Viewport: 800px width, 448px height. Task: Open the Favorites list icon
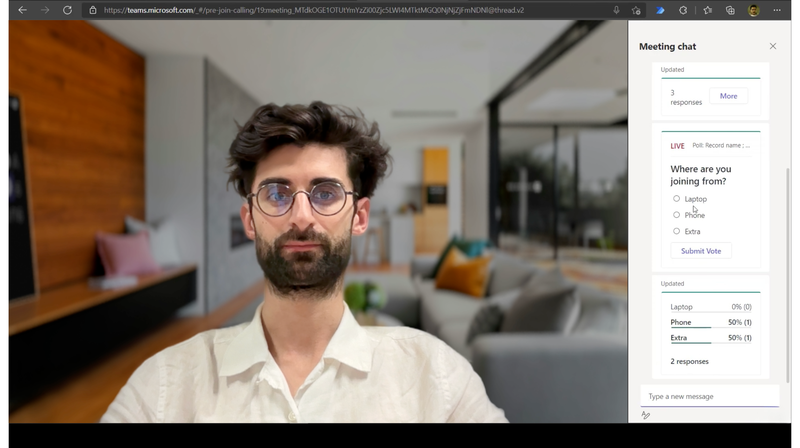pyautogui.click(x=708, y=10)
